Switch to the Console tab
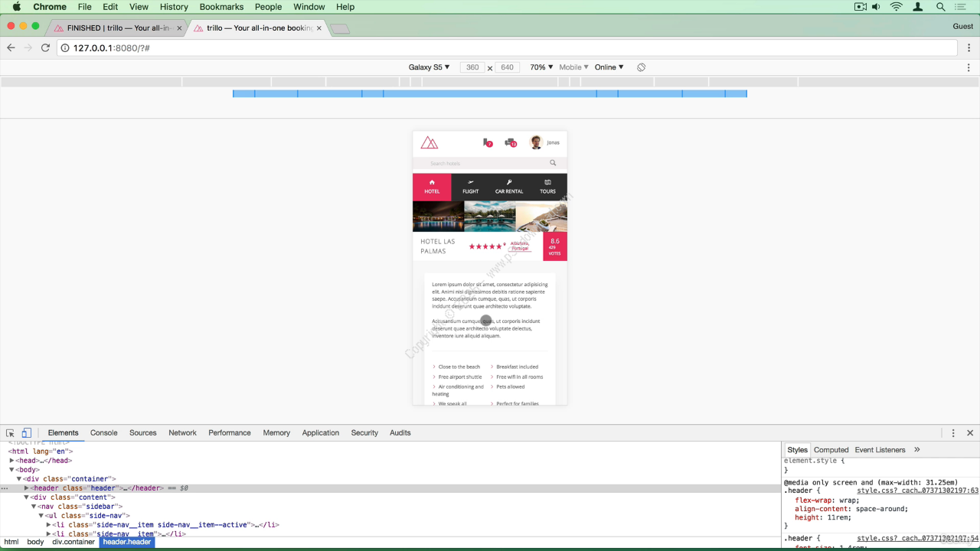Image resolution: width=980 pixels, height=551 pixels. (x=104, y=433)
